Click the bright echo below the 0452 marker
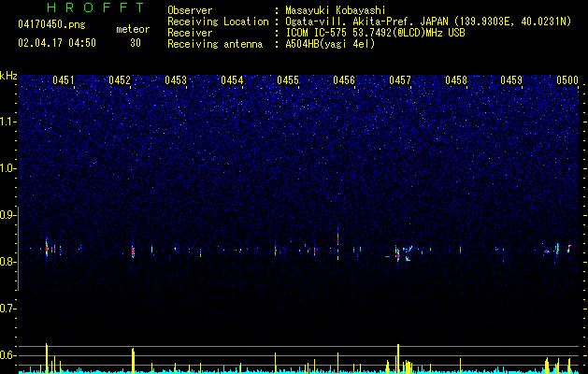The image size is (588, 374). coord(133,252)
